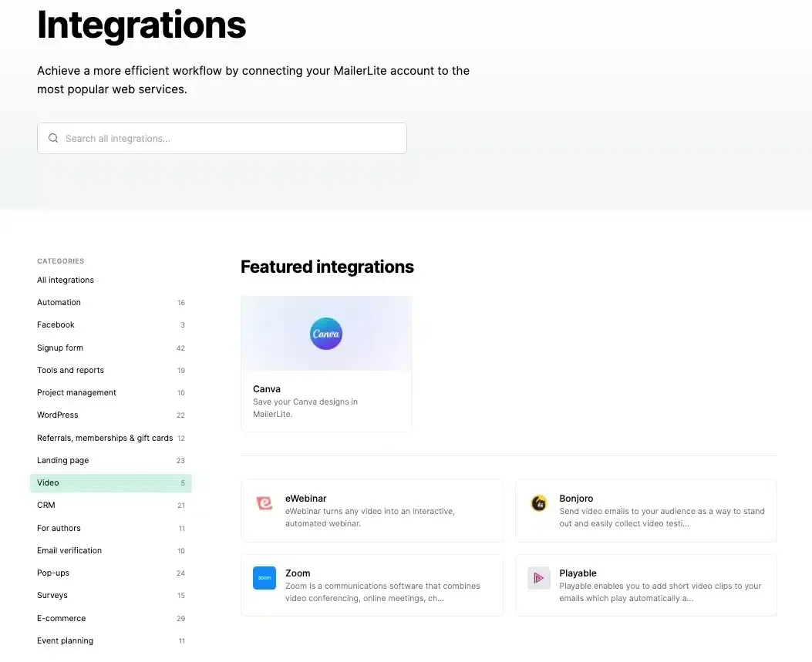Open the Bonjoro integration title
Image resolution: width=812 pixels, height=662 pixels.
[x=576, y=499]
